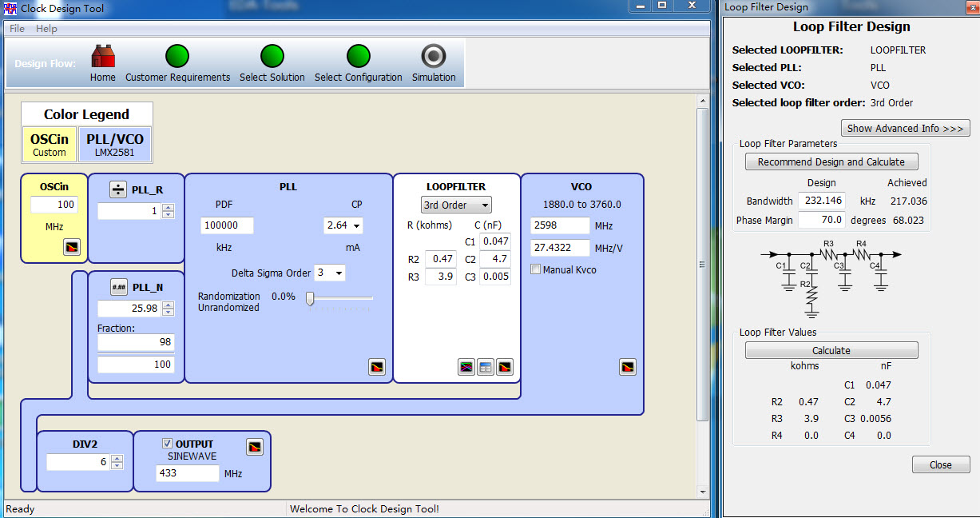The height and width of the screenshot is (518, 980).
Task: Open VCO phase noise plot icon
Action: [x=628, y=367]
